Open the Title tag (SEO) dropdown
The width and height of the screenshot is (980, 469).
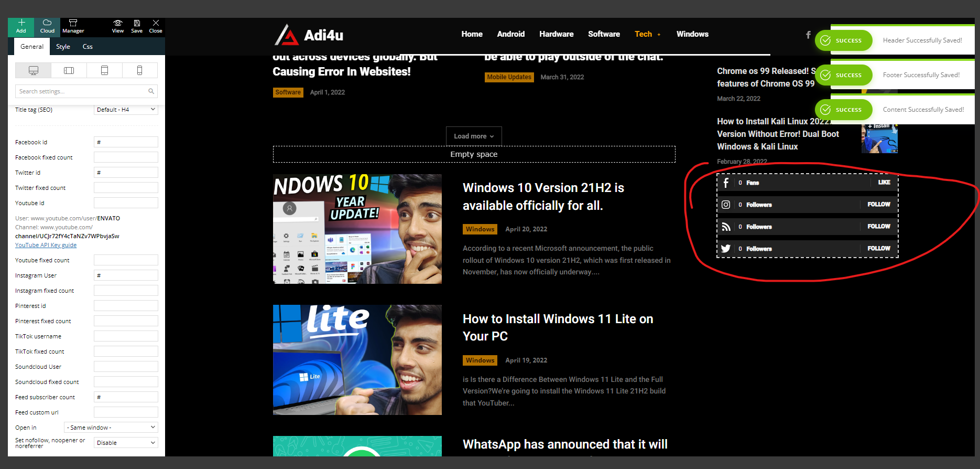click(126, 110)
